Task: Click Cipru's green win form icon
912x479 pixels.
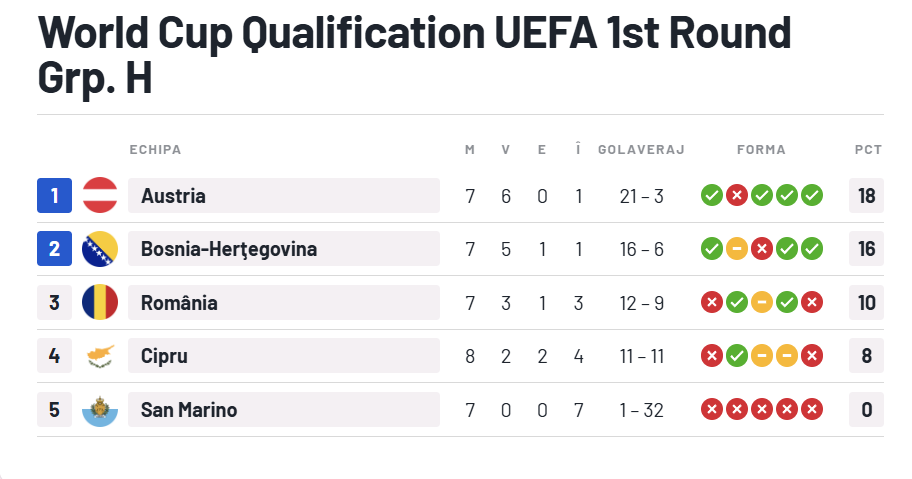Action: 737,356
